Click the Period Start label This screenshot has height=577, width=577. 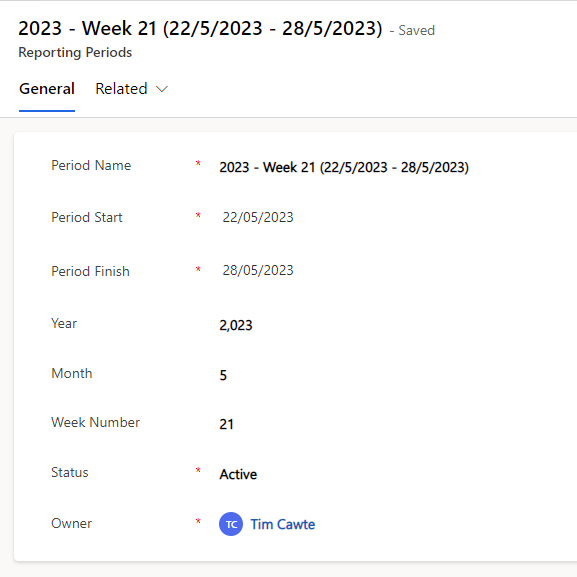tap(86, 217)
